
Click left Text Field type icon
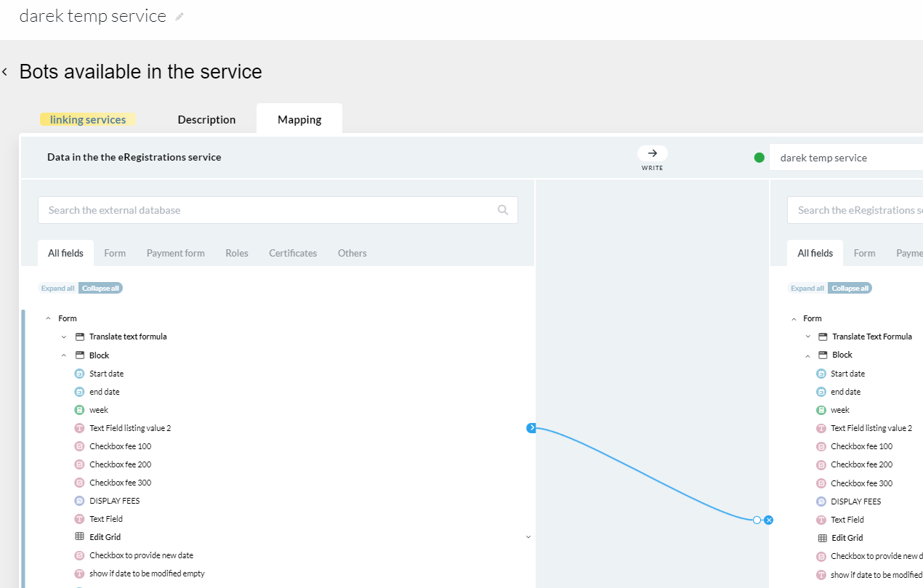pos(79,519)
